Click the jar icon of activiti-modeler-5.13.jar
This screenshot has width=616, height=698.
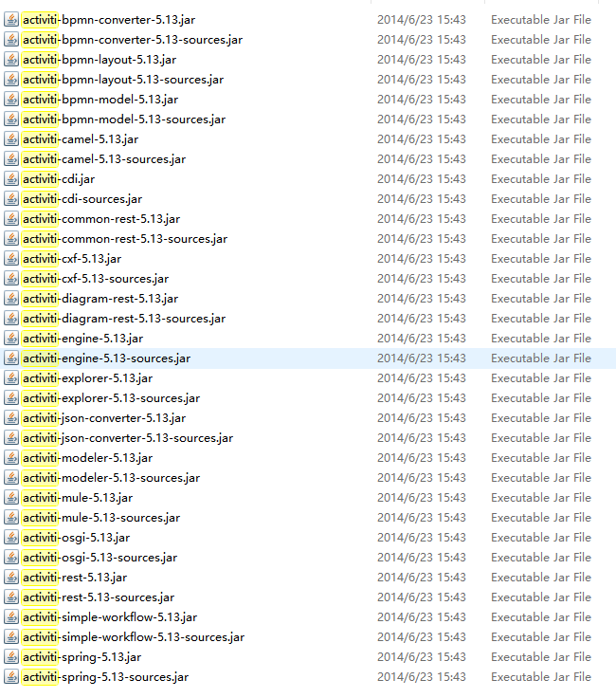[x=11, y=458]
